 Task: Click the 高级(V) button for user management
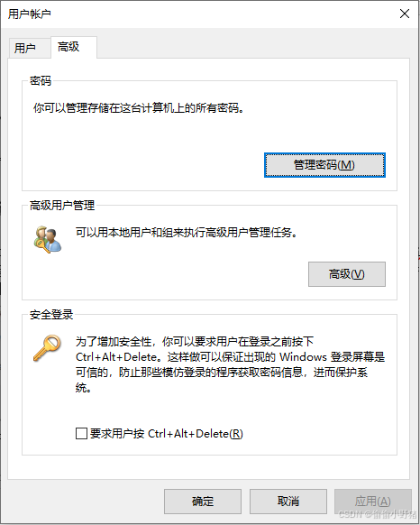coord(347,274)
